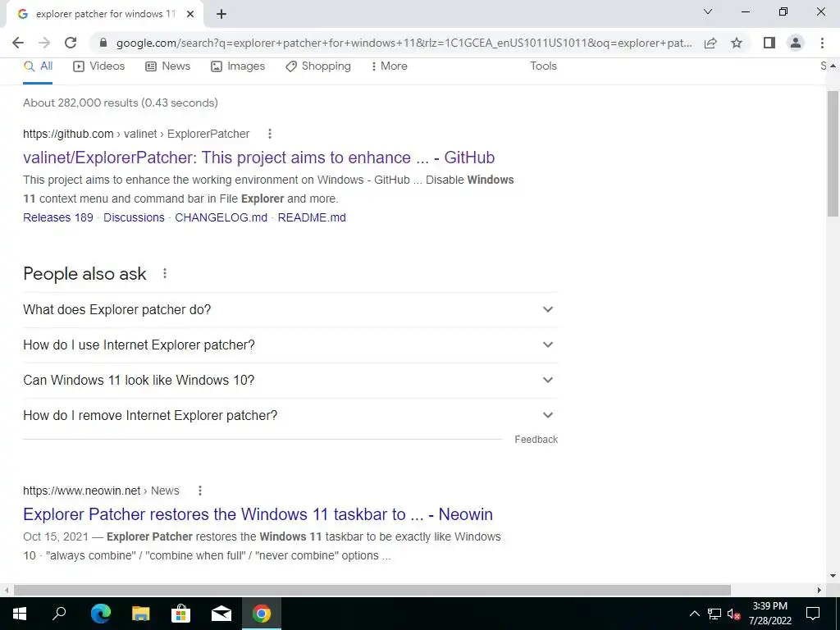Close the explorer patcher tab
840x630 pixels.
[x=190, y=14]
